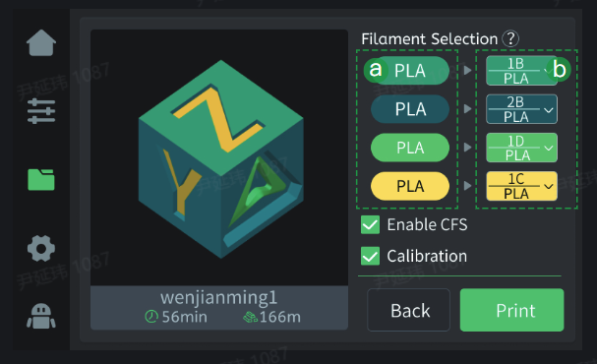The width and height of the screenshot is (597, 364).
Task: Click the Filament Selection help question mark
Action: coord(510,38)
